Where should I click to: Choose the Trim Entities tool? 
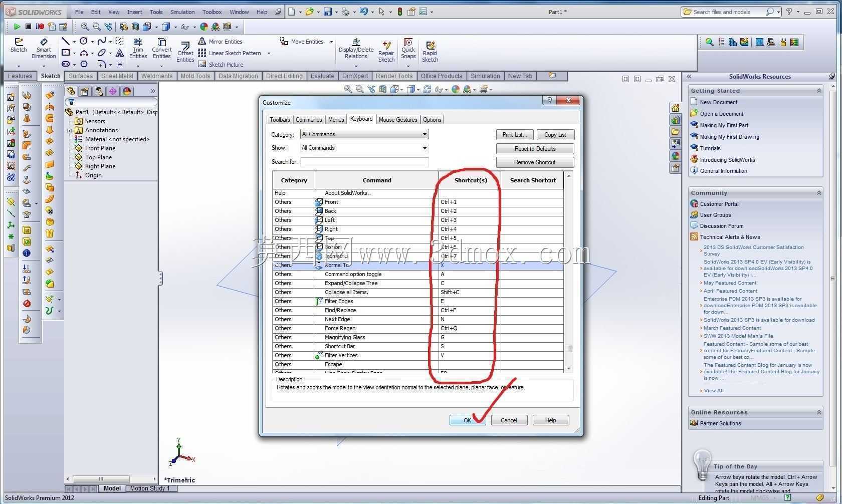pos(138,48)
